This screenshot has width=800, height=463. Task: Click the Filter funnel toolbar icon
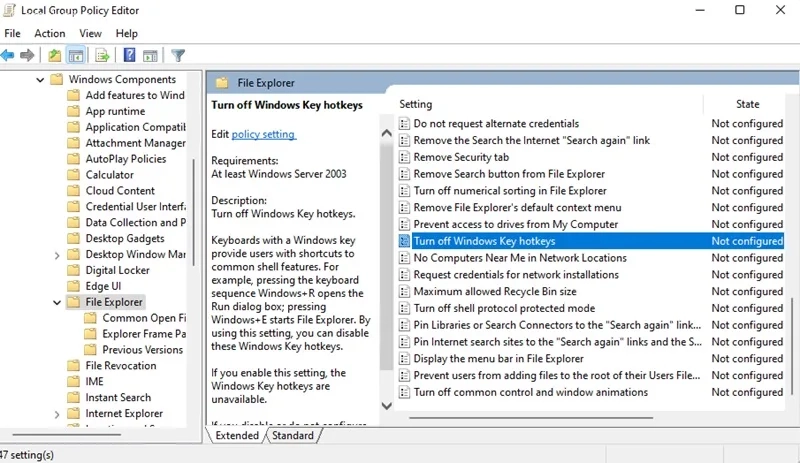coord(178,55)
